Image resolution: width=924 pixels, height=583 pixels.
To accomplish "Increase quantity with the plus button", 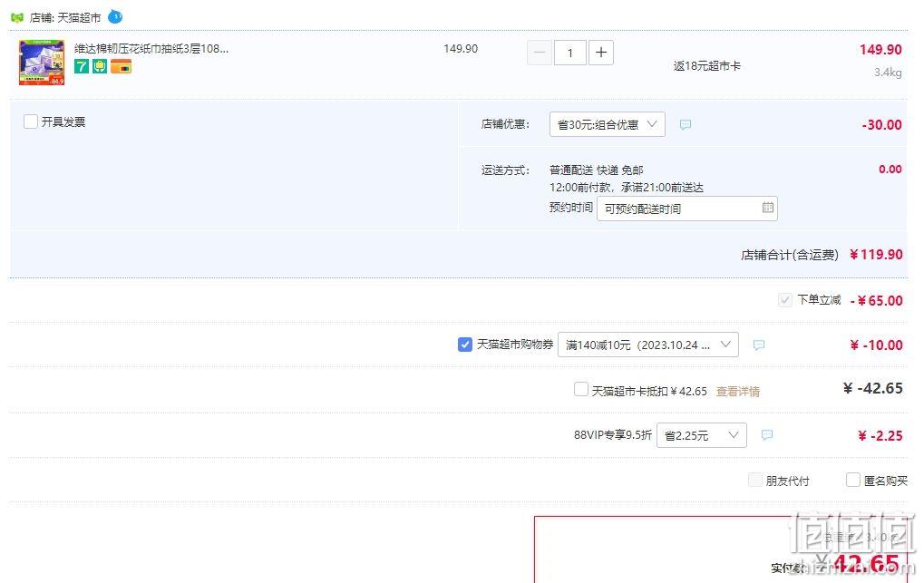I will click(600, 53).
